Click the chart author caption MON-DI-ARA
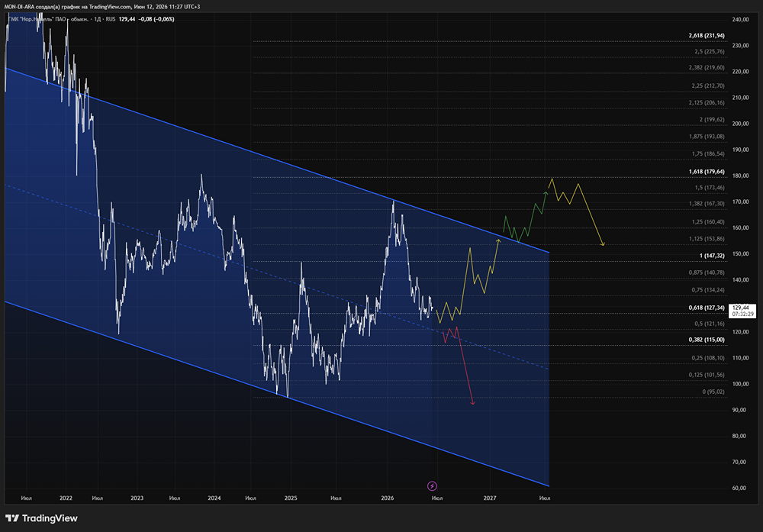The width and height of the screenshot is (763, 532). pos(20,7)
